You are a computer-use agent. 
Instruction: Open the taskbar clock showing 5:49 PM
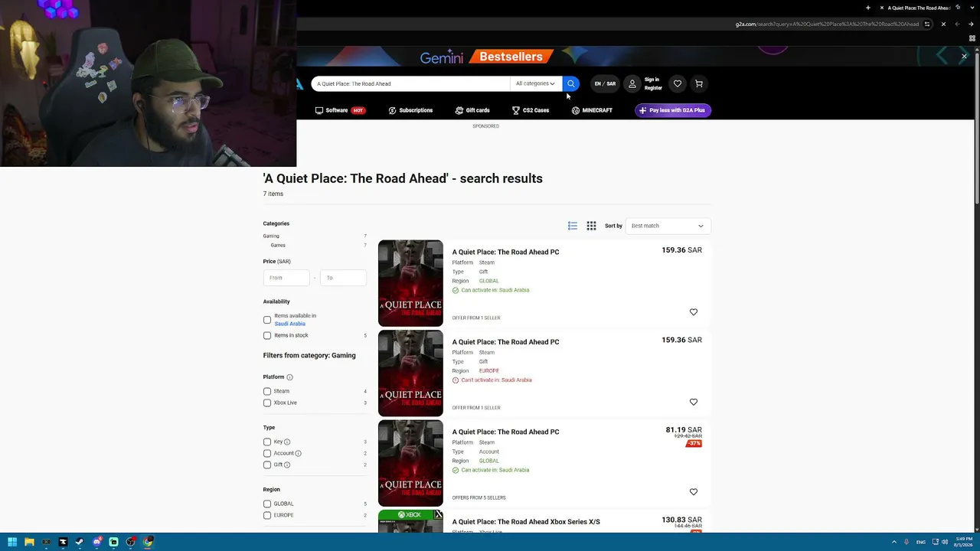(x=963, y=543)
